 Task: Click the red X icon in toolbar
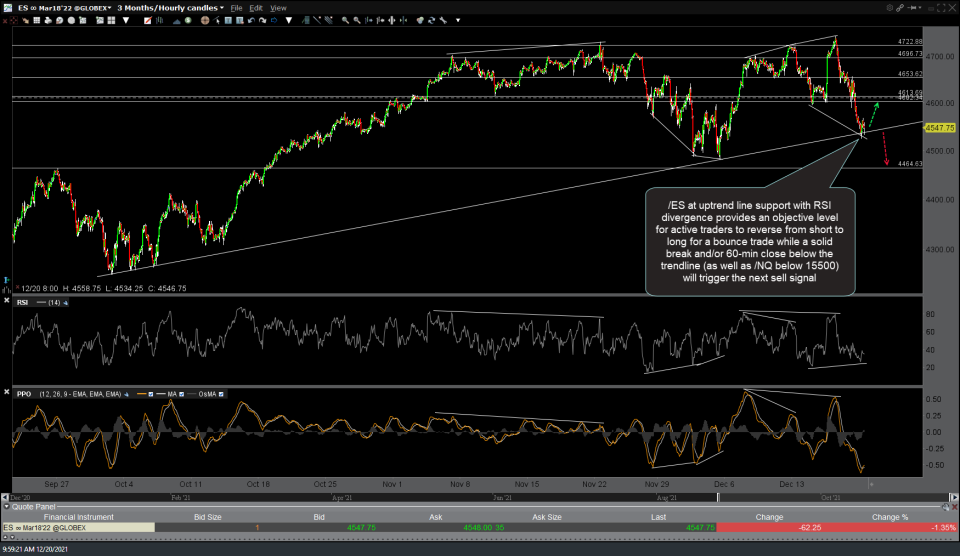(x=5, y=21)
